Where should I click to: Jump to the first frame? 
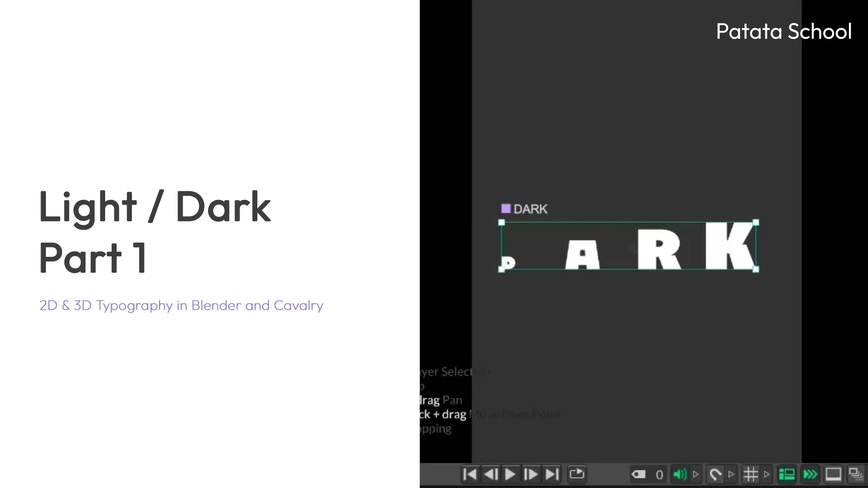470,474
